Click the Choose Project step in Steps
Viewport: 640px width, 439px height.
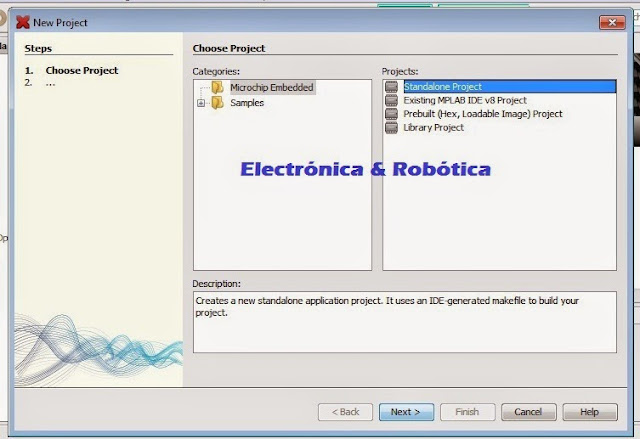[x=82, y=70]
